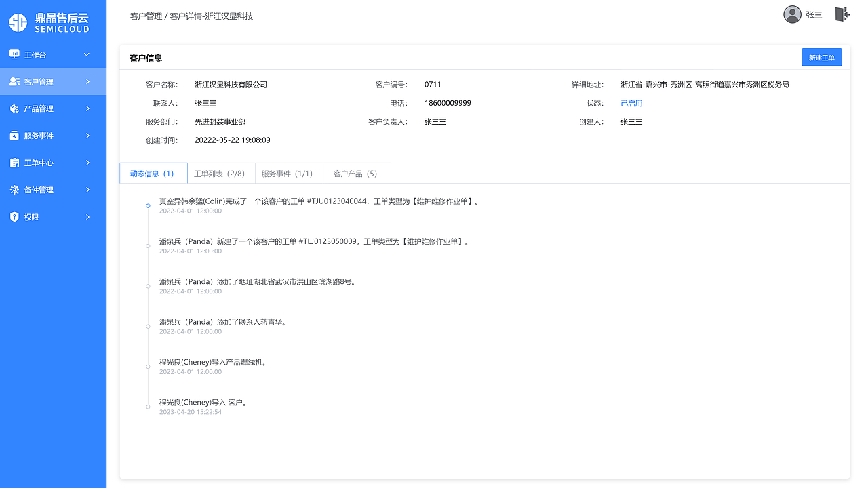Select the 客户管理 customer management icon
The width and height of the screenshot is (868, 488).
14,81
